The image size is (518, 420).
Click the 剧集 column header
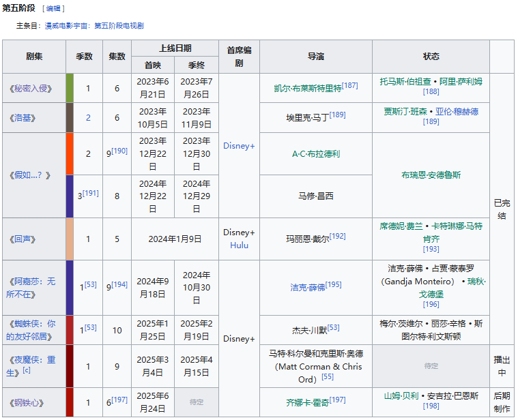(x=34, y=57)
